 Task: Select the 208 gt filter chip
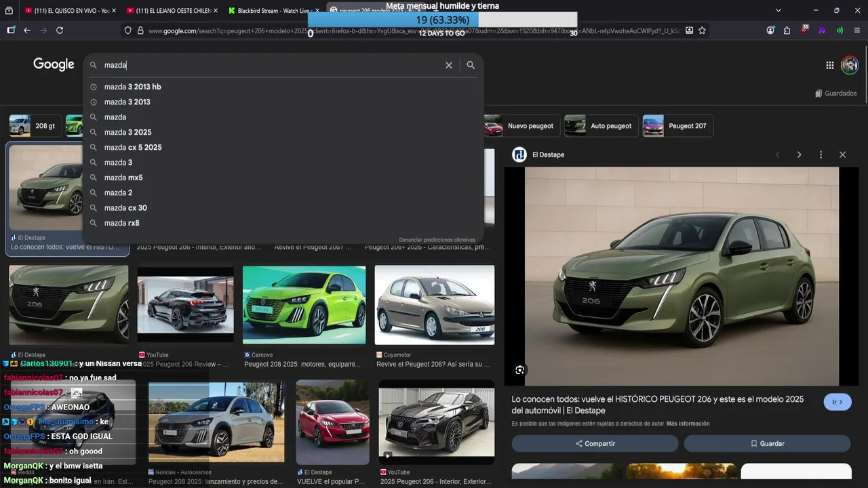(35, 126)
